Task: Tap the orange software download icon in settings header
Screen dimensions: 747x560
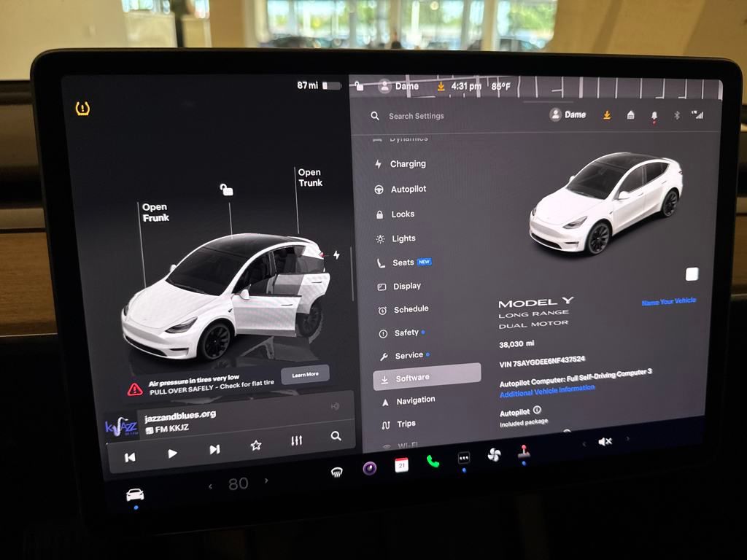Action: click(607, 115)
